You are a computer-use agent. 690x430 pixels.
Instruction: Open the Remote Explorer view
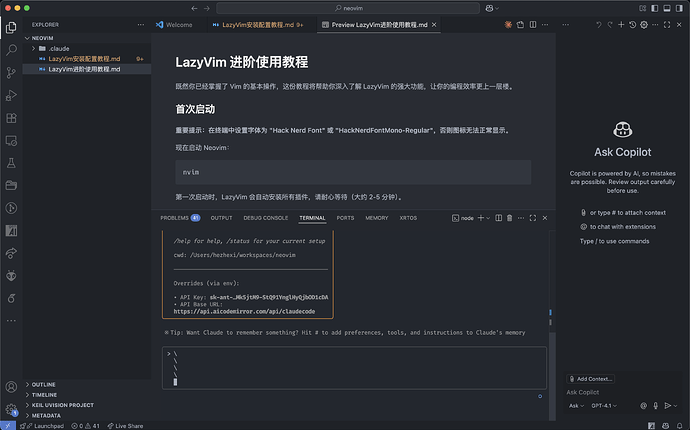pyautogui.click(x=11, y=141)
